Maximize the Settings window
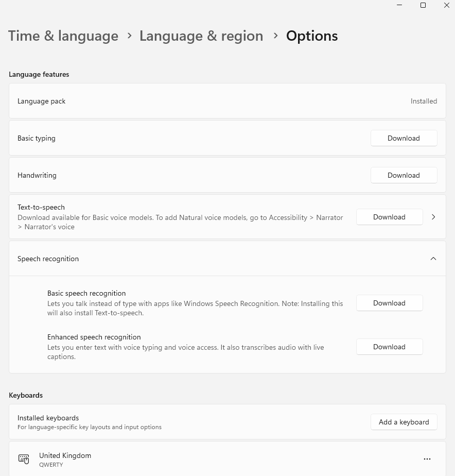 pyautogui.click(x=423, y=5)
